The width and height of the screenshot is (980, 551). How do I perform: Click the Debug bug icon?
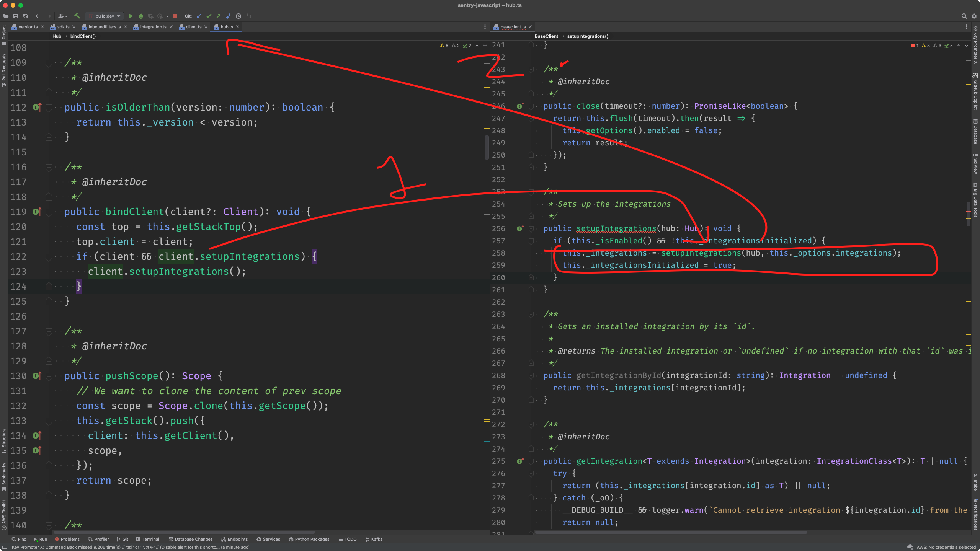tap(141, 16)
